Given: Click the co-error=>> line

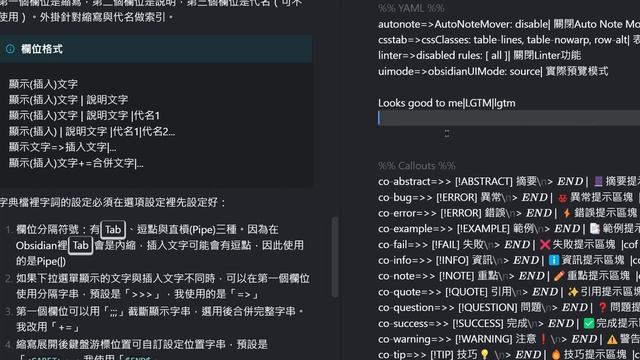Looking at the screenshot, I should coord(509,213).
